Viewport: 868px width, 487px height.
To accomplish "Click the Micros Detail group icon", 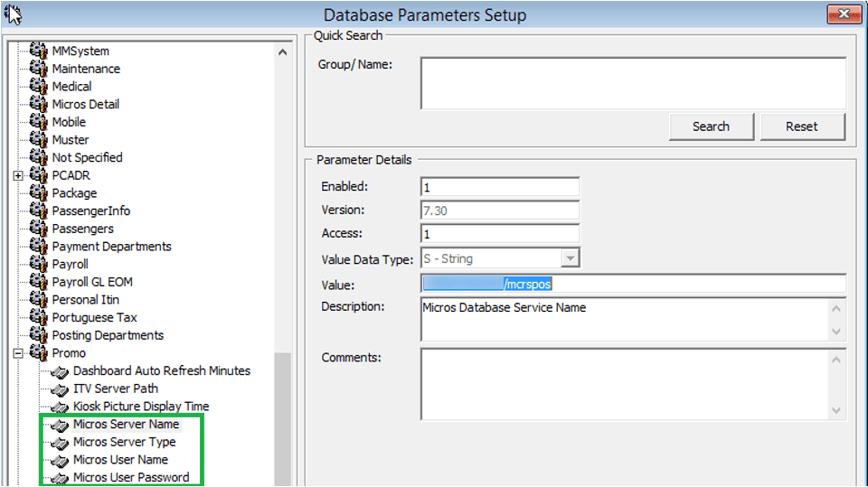I will [x=38, y=104].
